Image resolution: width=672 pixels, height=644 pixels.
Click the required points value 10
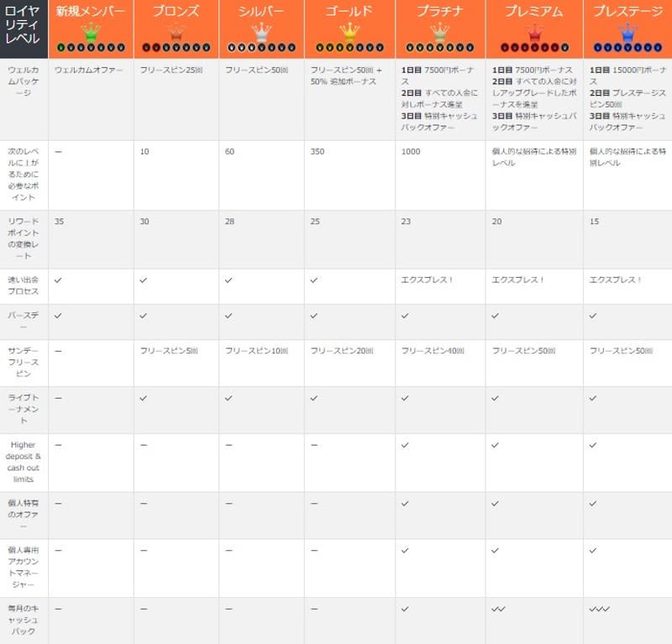(144, 152)
